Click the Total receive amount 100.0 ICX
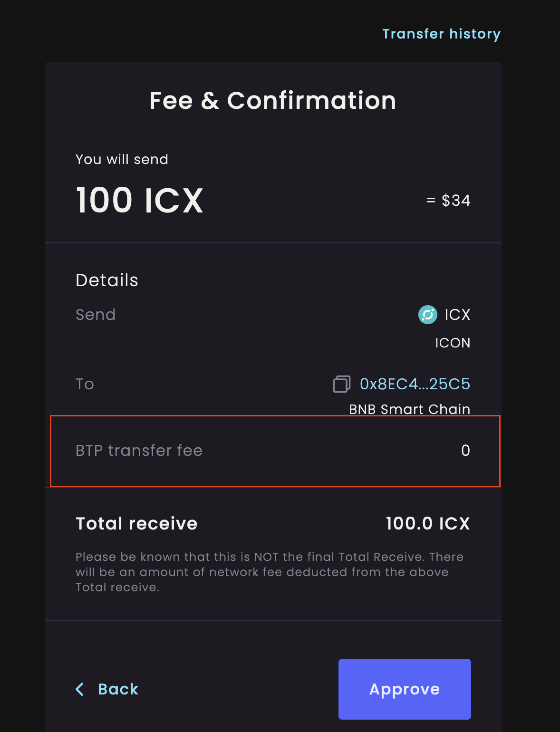Viewport: 560px width, 732px height. click(427, 523)
